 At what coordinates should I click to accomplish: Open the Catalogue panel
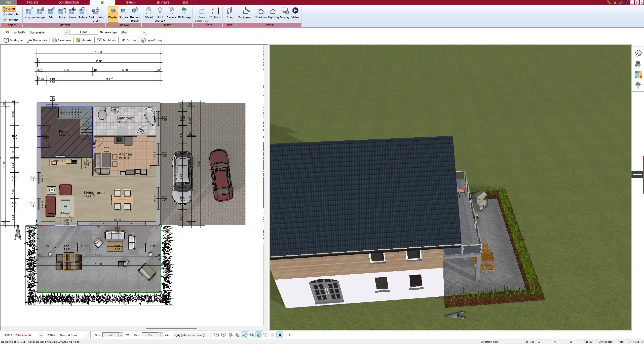[13, 40]
